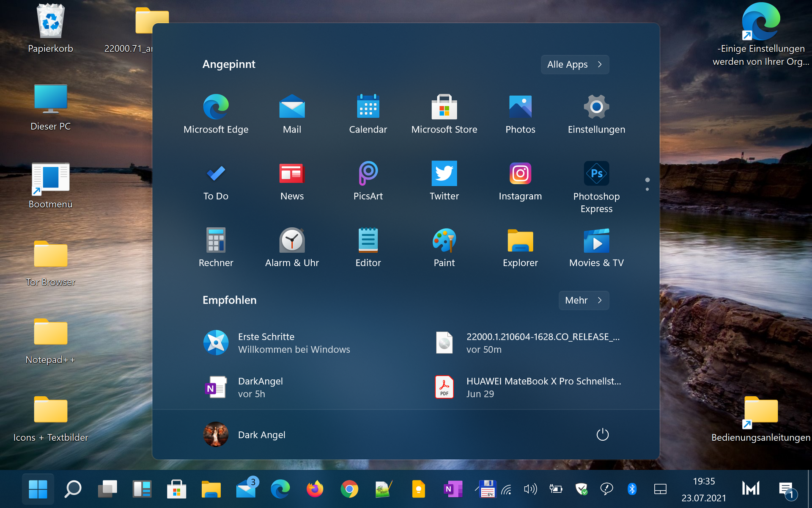Open Dark Angel user account menu
The image size is (812, 508).
(244, 434)
